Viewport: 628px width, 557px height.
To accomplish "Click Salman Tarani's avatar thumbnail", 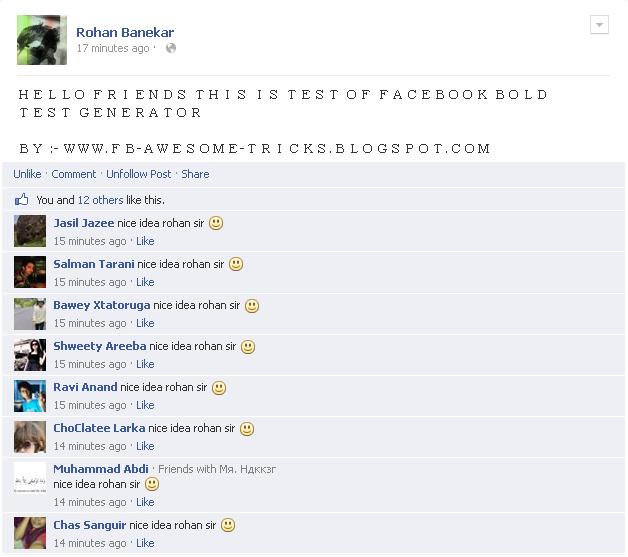I will click(x=30, y=272).
